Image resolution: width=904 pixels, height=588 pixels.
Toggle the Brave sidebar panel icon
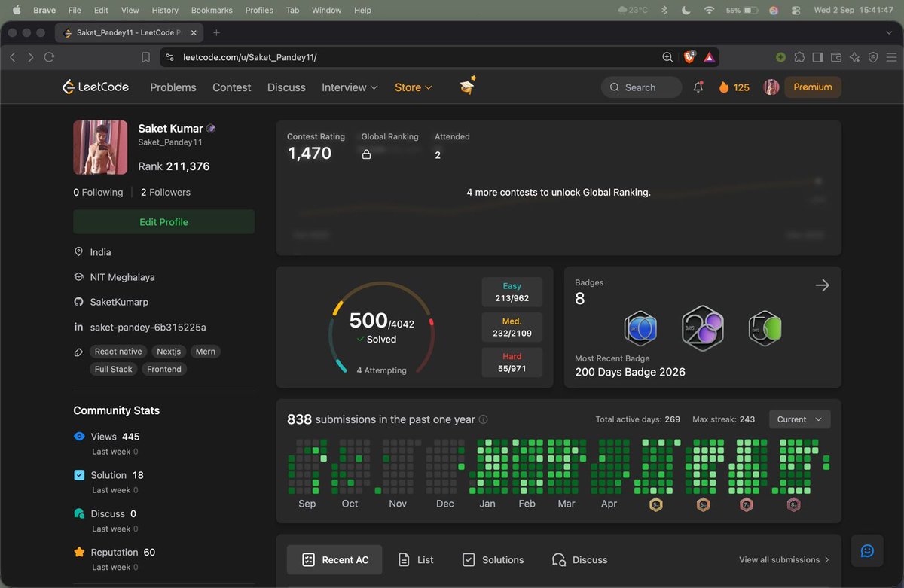point(817,57)
